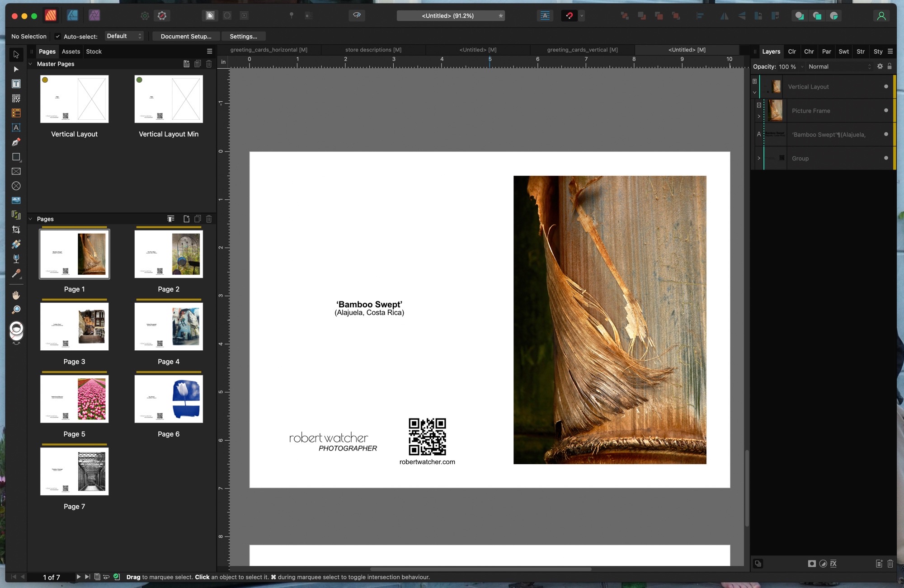This screenshot has height=588, width=904.
Task: Select the Artistic Text tool
Action: click(16, 128)
